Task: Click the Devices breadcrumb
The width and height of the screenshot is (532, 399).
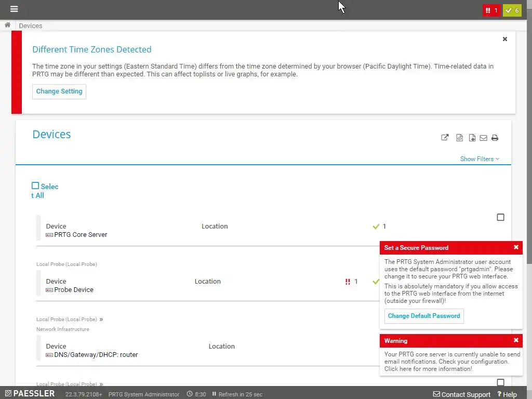Action: tap(31, 26)
